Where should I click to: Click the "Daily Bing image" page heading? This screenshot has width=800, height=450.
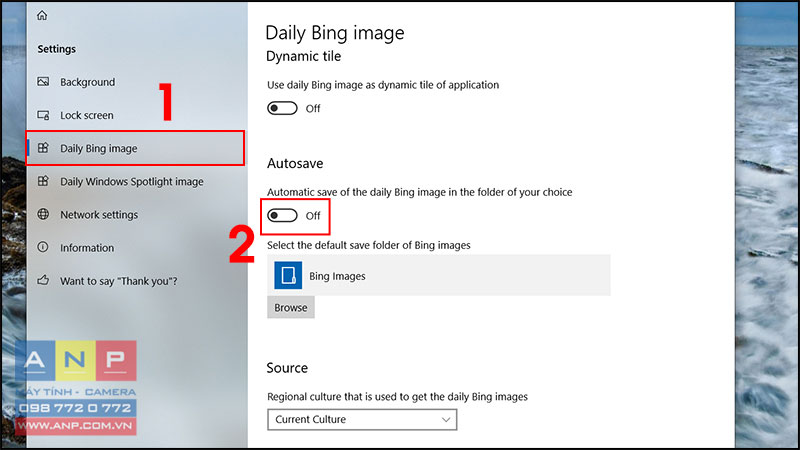coord(335,33)
